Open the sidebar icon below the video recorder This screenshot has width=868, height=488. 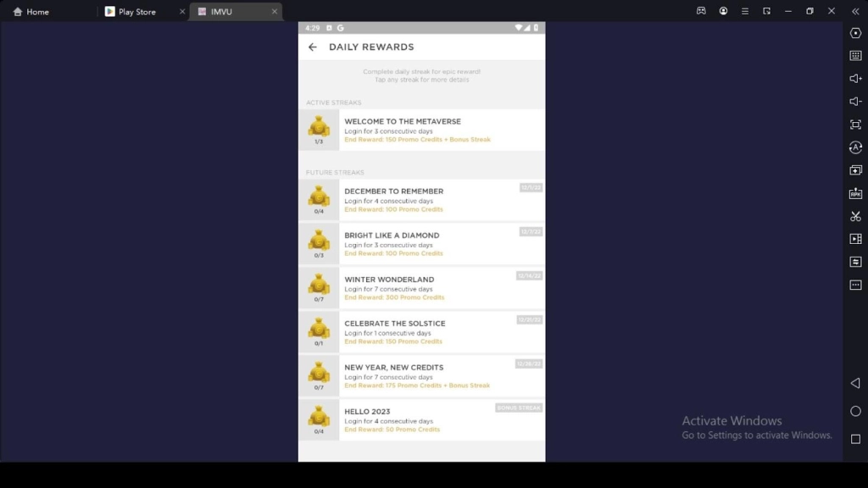click(855, 262)
